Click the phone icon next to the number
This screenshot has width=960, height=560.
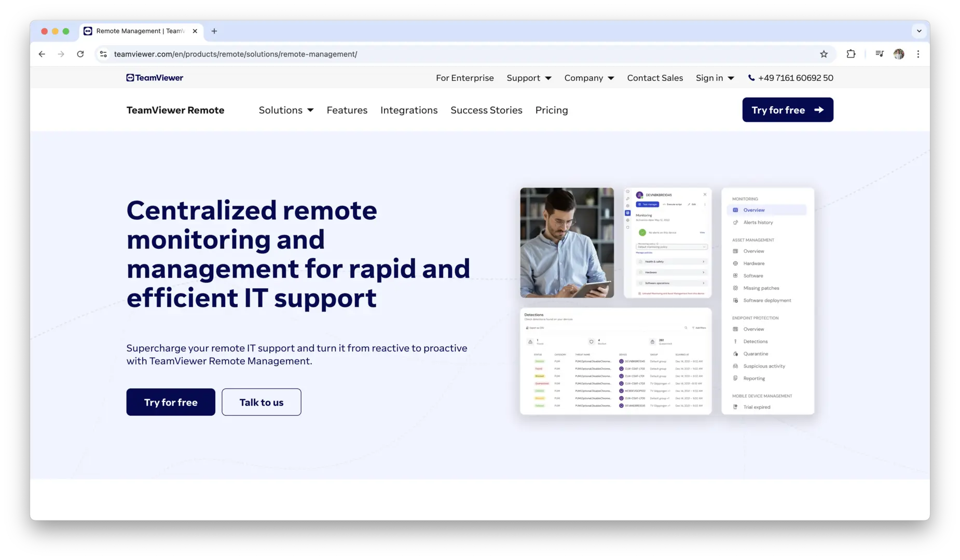coord(751,78)
